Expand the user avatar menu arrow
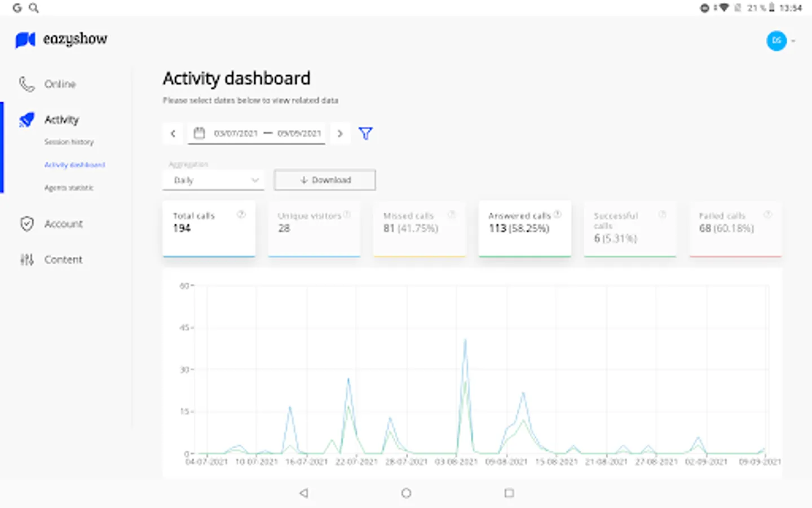Viewport: 812px width, 508px height. tap(793, 41)
